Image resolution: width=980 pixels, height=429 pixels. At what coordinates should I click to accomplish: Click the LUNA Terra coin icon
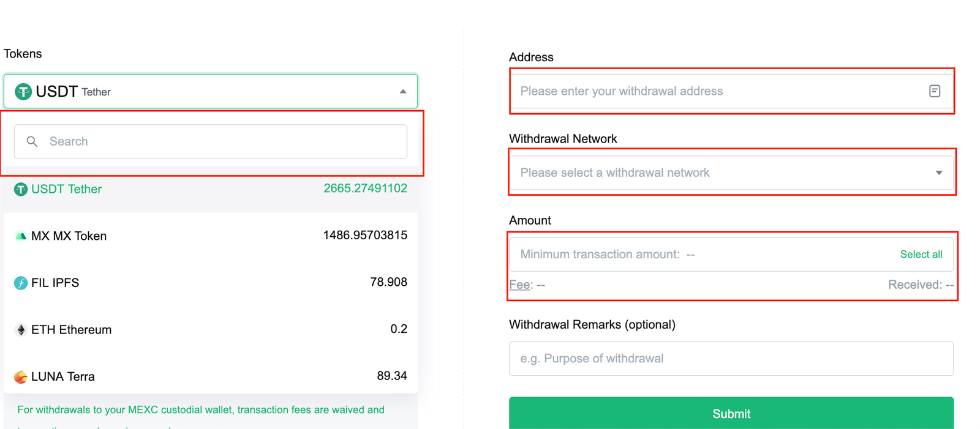21,376
